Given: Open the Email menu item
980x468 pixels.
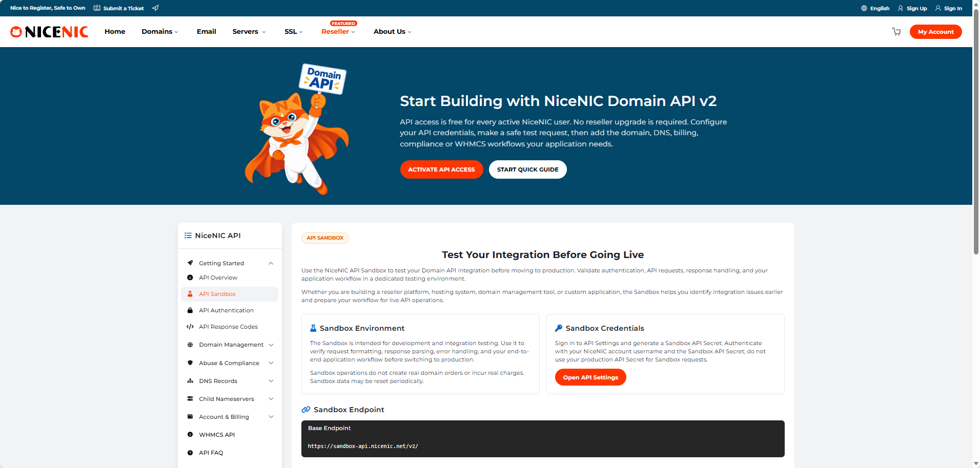Looking at the screenshot, I should pyautogui.click(x=207, y=32).
